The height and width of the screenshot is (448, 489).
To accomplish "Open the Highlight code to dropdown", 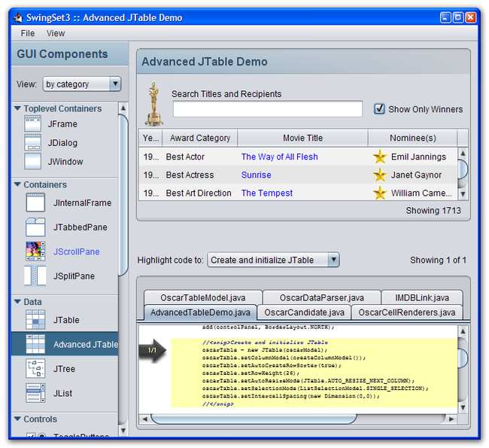I will [274, 260].
